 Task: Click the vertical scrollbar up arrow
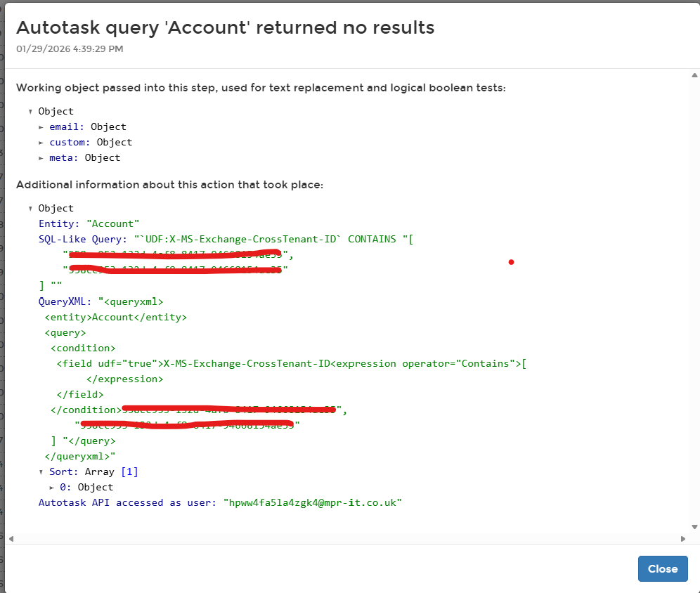click(x=694, y=75)
